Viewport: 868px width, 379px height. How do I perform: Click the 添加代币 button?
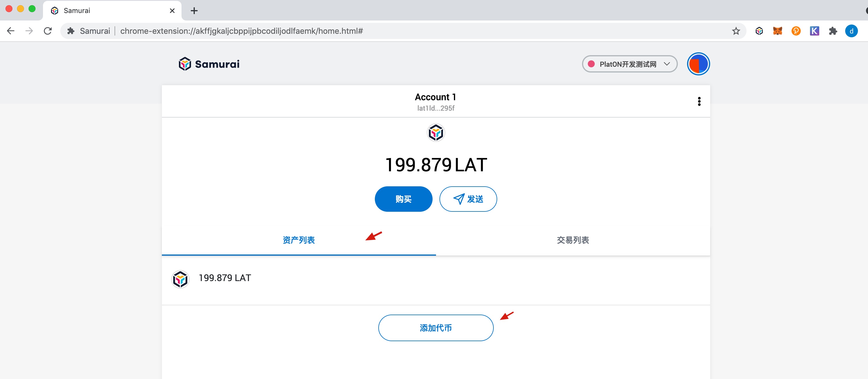436,328
